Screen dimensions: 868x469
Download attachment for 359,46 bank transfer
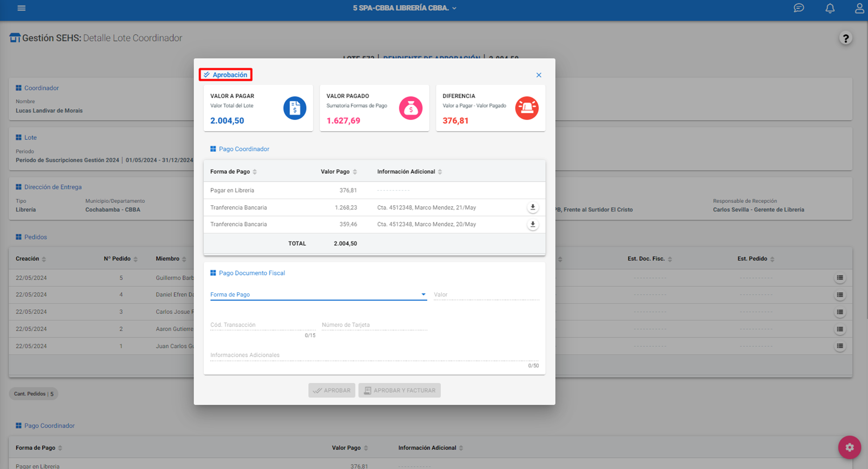(x=532, y=224)
